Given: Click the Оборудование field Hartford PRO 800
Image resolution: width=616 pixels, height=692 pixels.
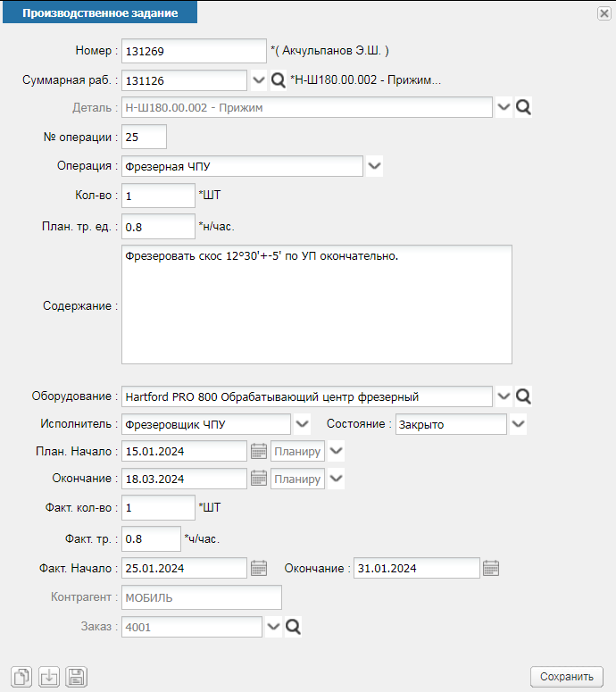Looking at the screenshot, I should [x=307, y=396].
